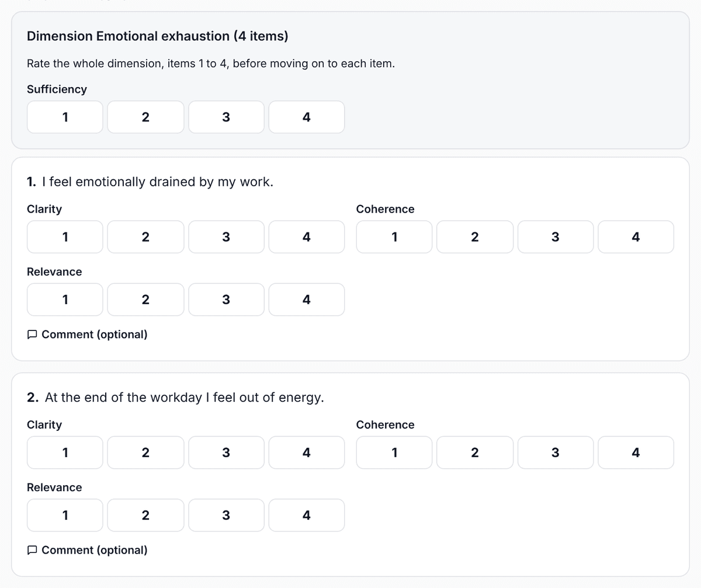Set item 2 Relevance to 3
Viewport: 701px width, 588px height.
point(226,516)
